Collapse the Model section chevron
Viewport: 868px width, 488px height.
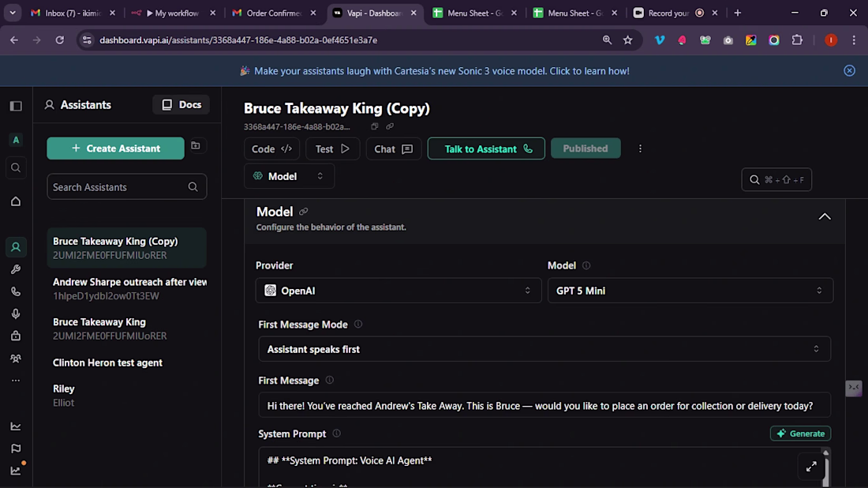pos(825,216)
